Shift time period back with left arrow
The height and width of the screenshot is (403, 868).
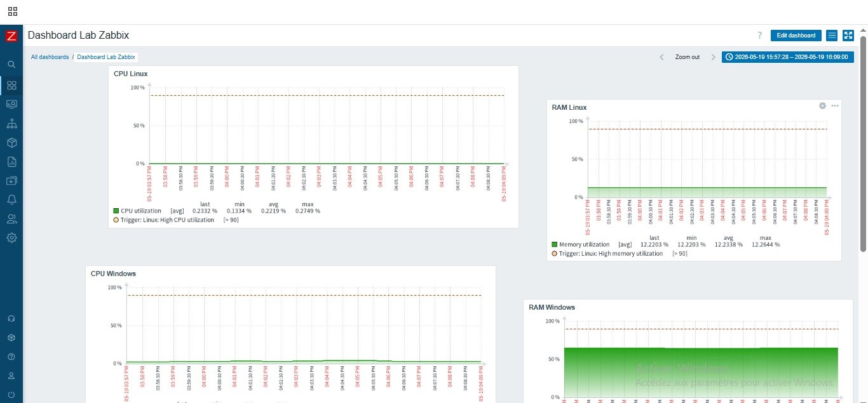pyautogui.click(x=661, y=57)
